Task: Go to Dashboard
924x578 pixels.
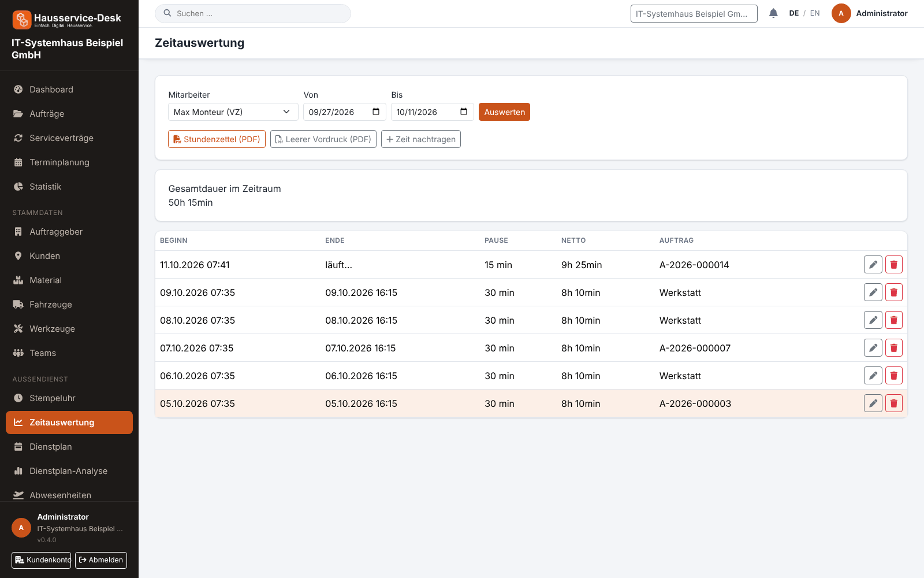Action: point(69,90)
